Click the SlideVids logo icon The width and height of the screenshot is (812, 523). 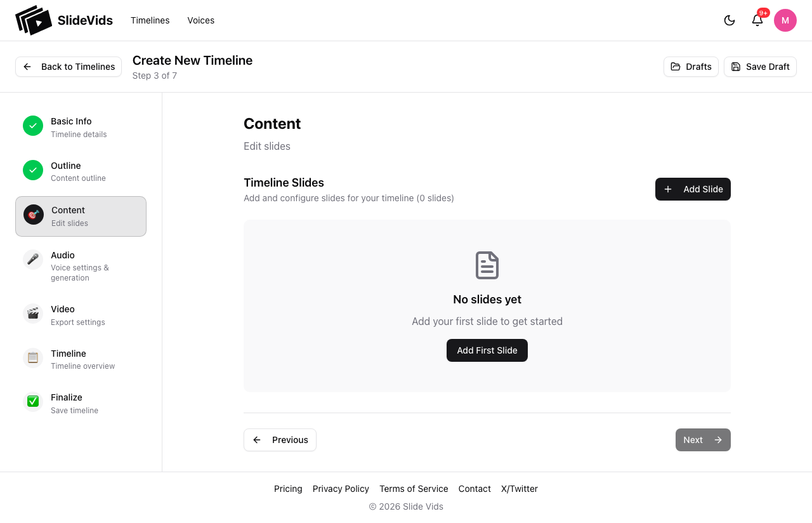pyautogui.click(x=35, y=20)
